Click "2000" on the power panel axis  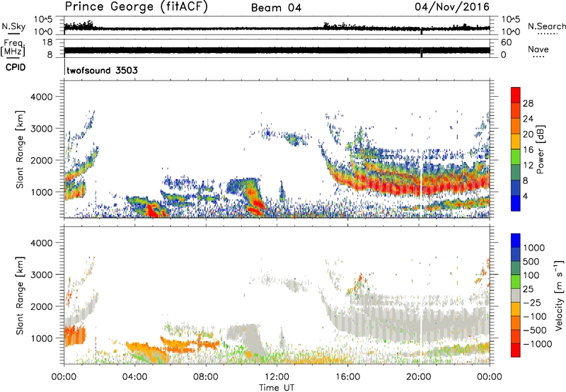tap(42, 160)
